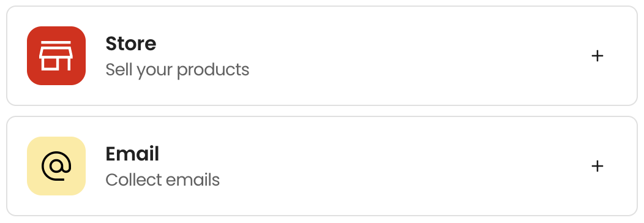
Task: Select the "Sell your products" description
Action: 177,70
